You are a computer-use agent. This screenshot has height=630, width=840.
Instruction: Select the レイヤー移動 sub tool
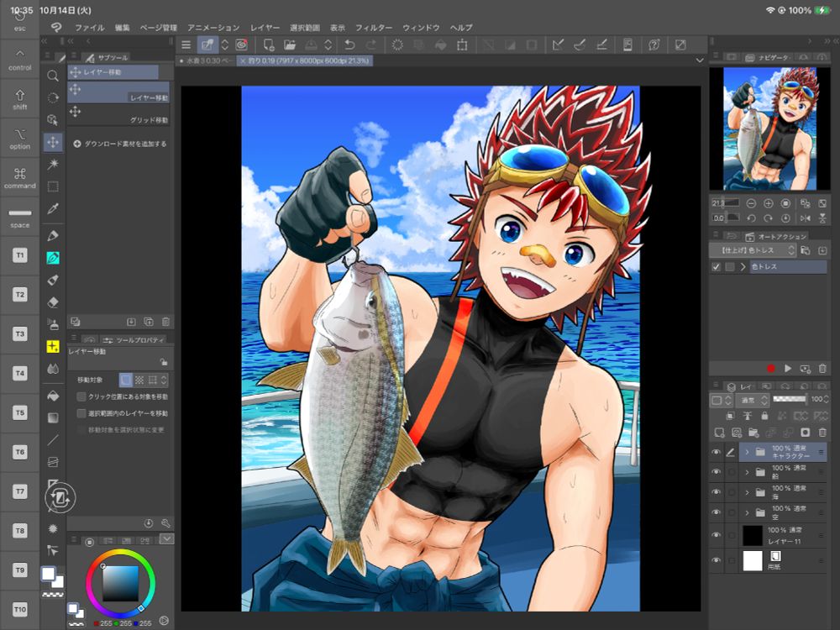(x=118, y=92)
